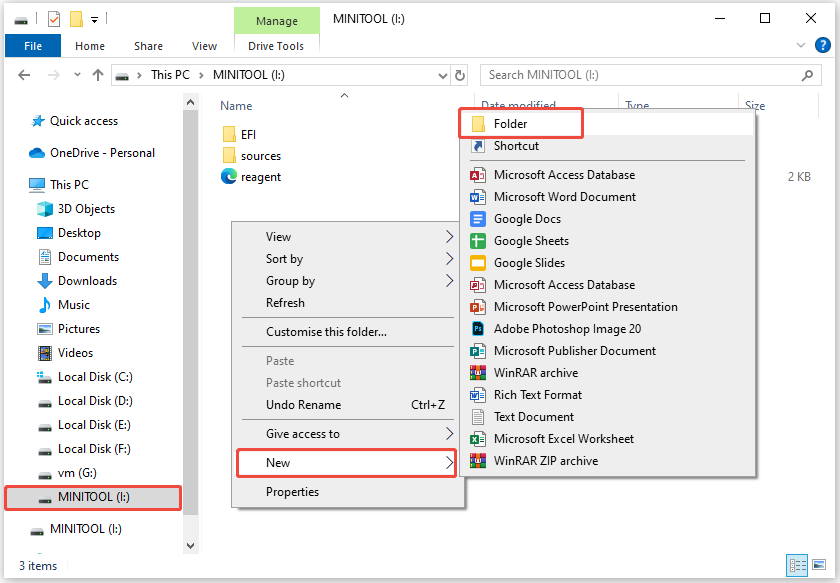Screen dimensions: 840x583
Task: Click MINITOOL (I:) in the address bar breadcrumb
Action: click(249, 75)
